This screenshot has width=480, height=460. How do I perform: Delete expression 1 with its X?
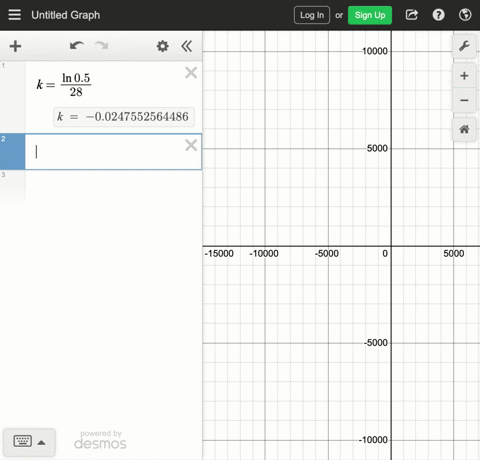(x=191, y=72)
